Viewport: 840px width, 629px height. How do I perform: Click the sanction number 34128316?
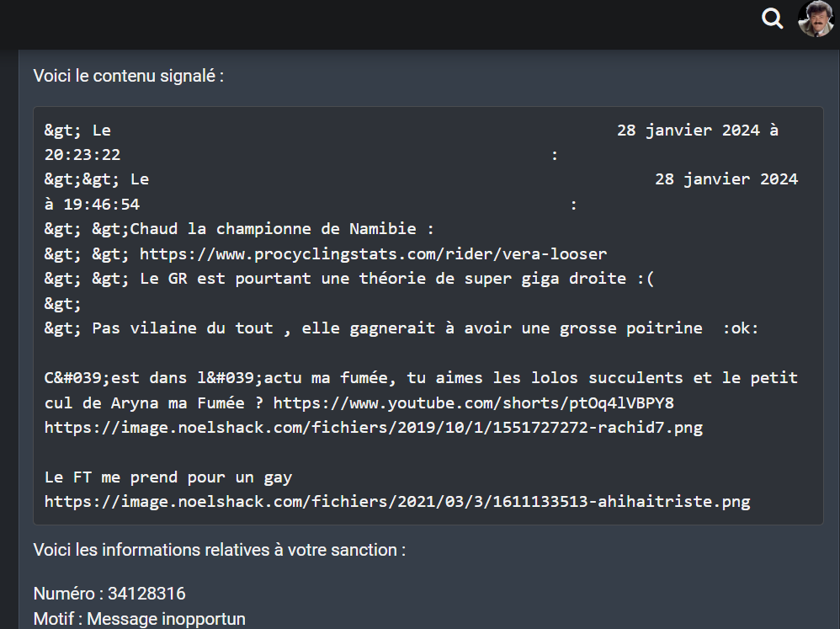[x=146, y=594]
